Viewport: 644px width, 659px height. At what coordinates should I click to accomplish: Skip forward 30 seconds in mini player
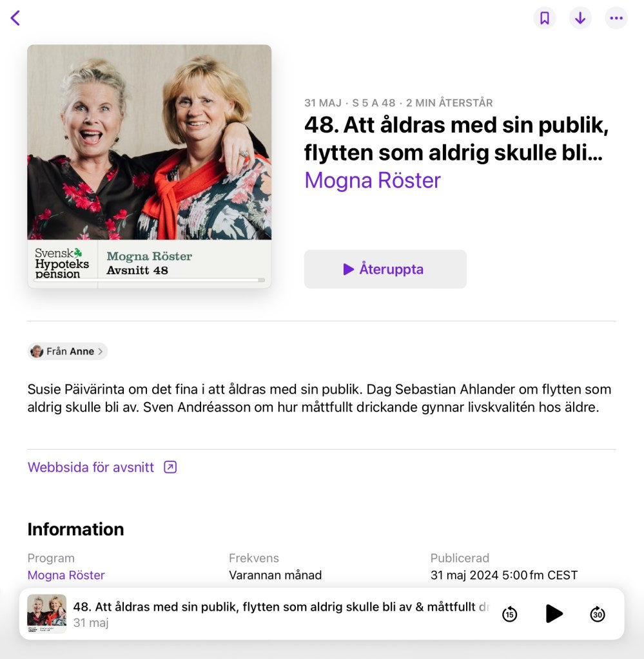[598, 614]
